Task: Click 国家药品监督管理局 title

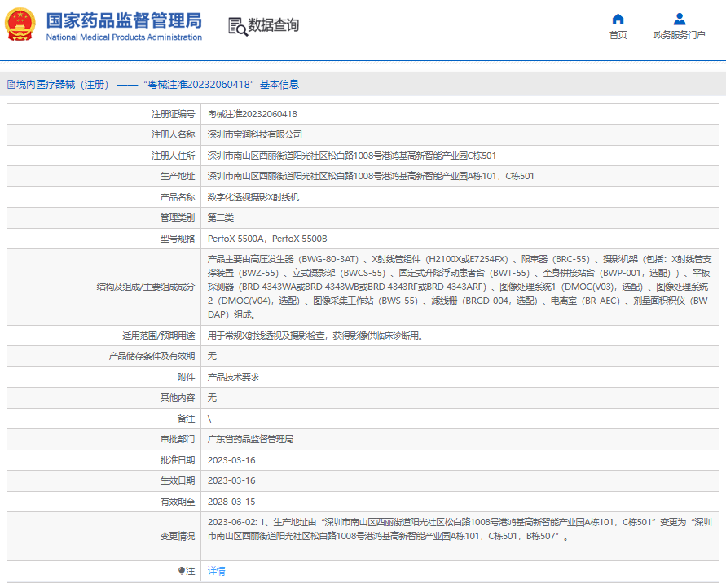Action: pos(124,21)
